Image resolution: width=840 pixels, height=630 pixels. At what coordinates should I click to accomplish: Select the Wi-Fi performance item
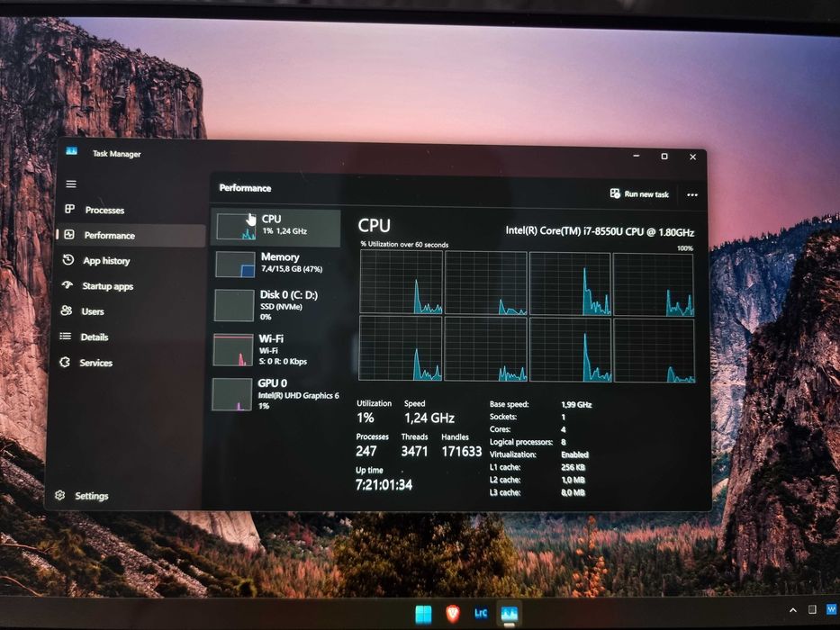(275, 349)
